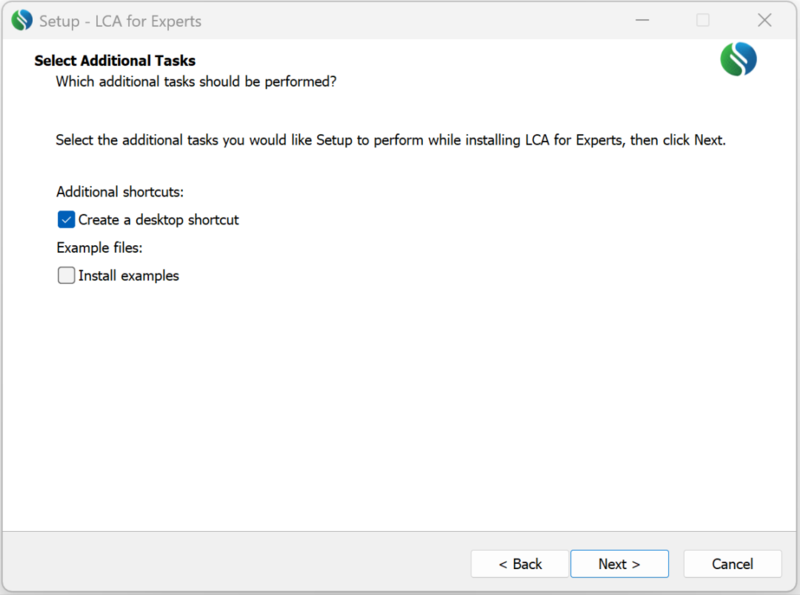Viewport: 800px width, 595px height.
Task: Go back with the Back button
Action: point(520,564)
